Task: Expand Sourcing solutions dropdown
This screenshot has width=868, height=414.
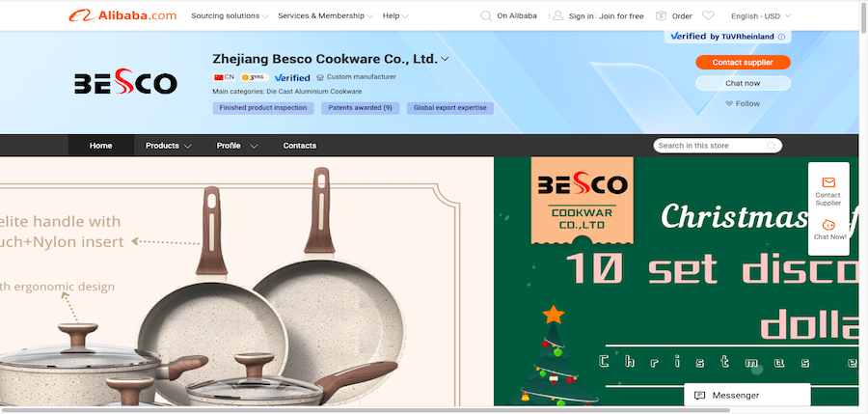Action: pos(230,16)
